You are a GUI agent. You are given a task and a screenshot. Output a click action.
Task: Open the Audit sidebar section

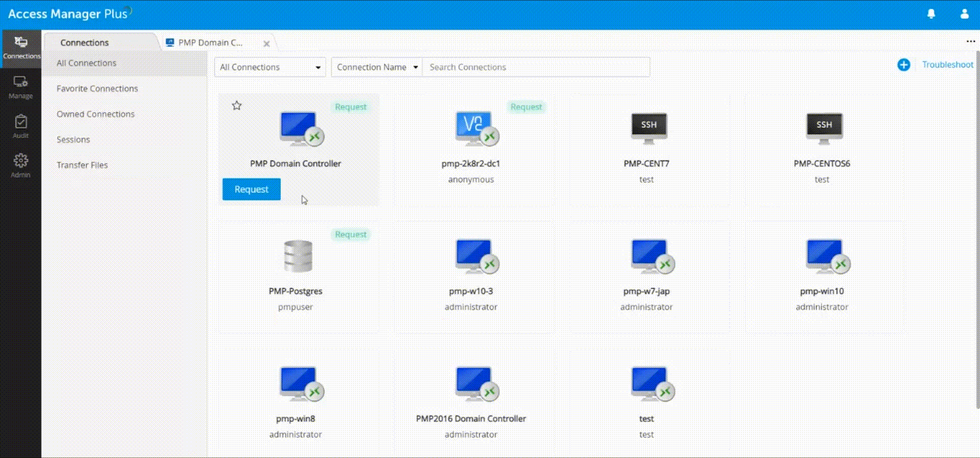(x=20, y=126)
